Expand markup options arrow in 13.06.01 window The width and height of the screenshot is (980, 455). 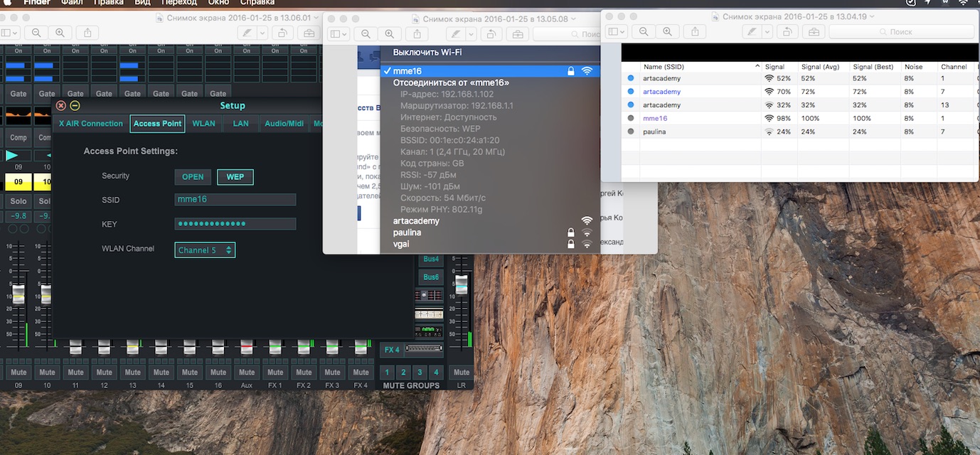click(x=262, y=33)
